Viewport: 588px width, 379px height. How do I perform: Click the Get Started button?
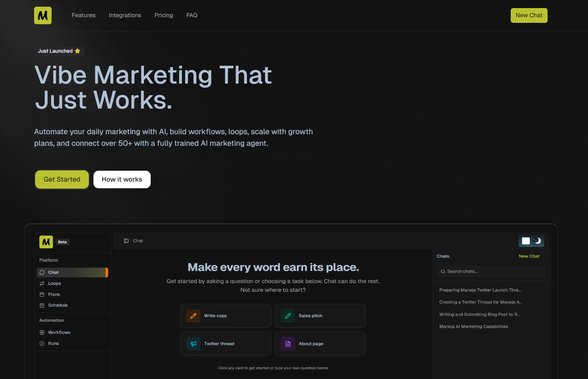61,179
